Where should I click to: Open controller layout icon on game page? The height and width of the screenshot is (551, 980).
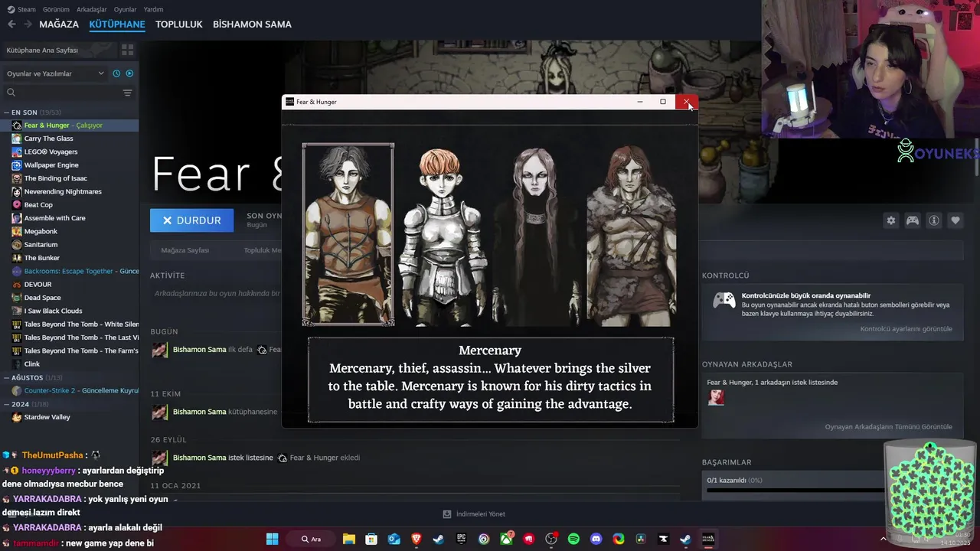click(x=913, y=220)
